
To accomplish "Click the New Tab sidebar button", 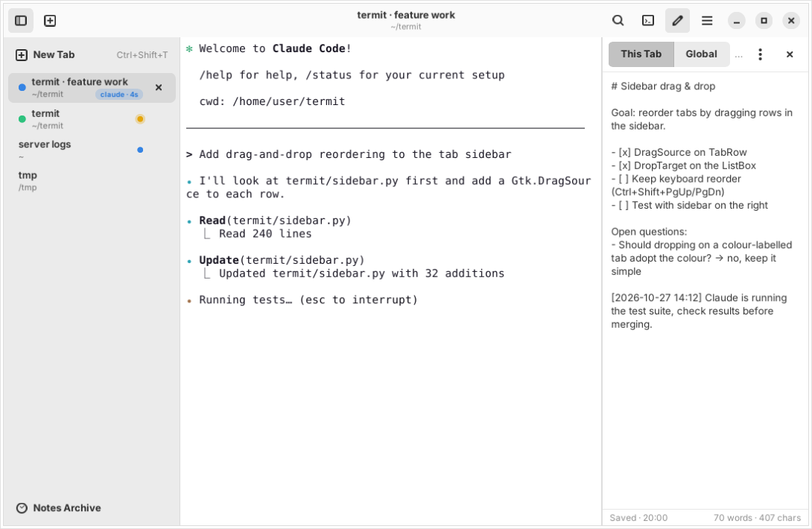I will point(92,55).
